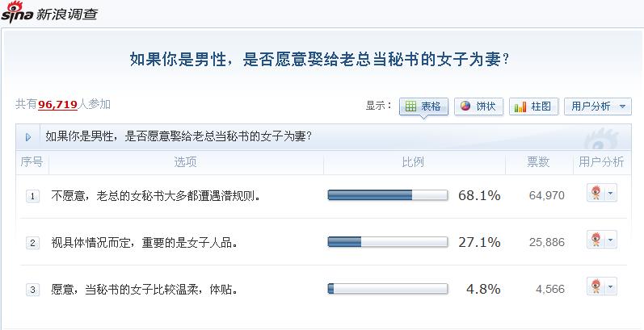Expand the question row triangle arrow
The image size is (644, 330).
tap(28, 136)
